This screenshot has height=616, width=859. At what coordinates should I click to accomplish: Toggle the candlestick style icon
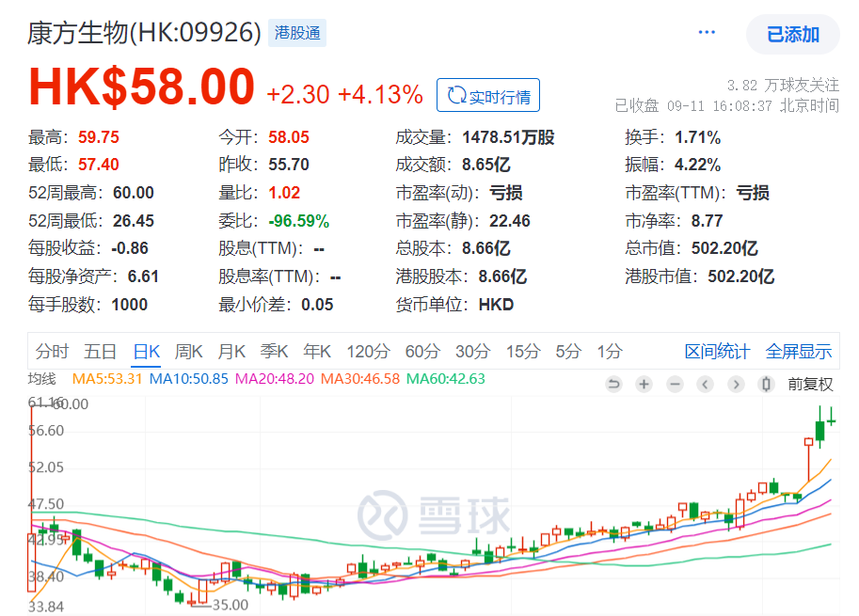pyautogui.click(x=767, y=385)
